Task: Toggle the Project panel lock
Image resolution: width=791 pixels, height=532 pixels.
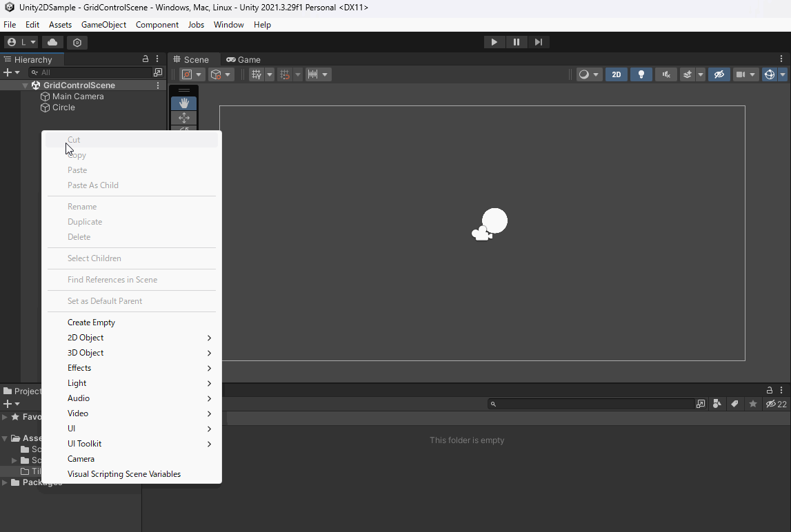Action: pyautogui.click(x=770, y=390)
